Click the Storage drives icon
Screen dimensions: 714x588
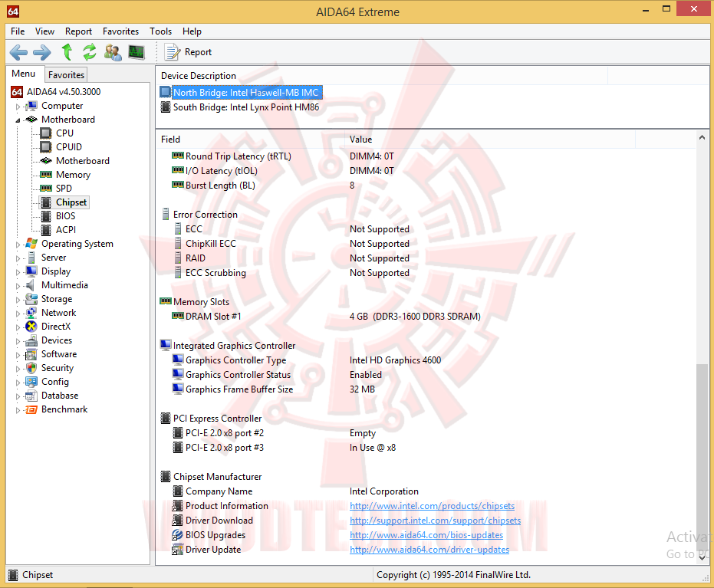click(31, 298)
